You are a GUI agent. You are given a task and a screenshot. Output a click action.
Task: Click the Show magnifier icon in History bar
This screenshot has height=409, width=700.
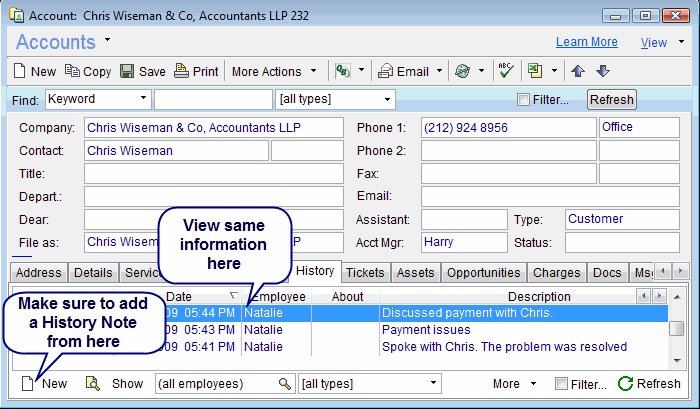point(93,384)
